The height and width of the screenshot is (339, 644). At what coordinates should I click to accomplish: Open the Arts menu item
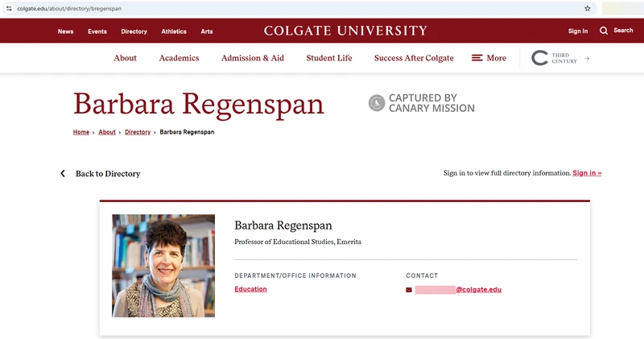click(x=207, y=31)
